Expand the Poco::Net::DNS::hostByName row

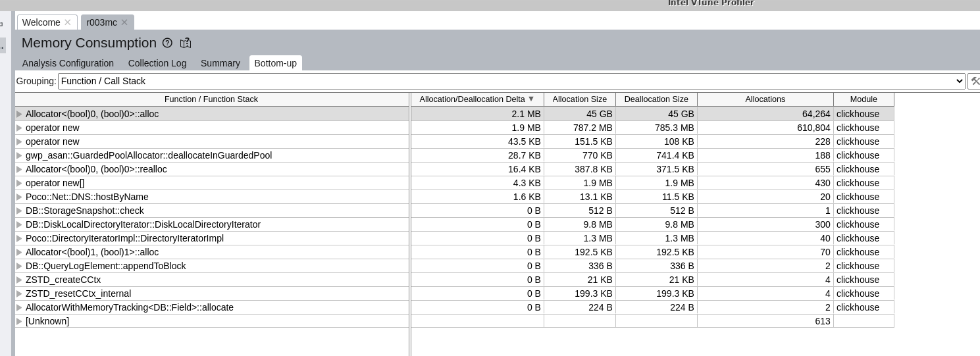19,197
